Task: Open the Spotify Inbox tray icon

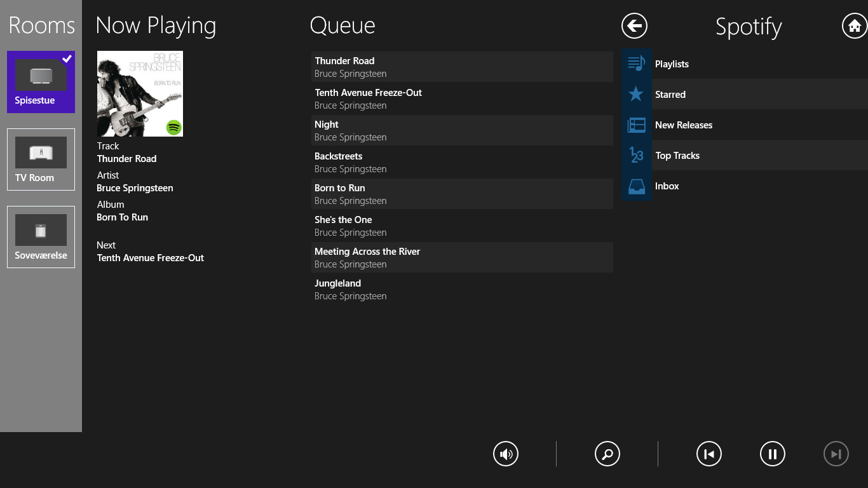Action: coord(636,186)
